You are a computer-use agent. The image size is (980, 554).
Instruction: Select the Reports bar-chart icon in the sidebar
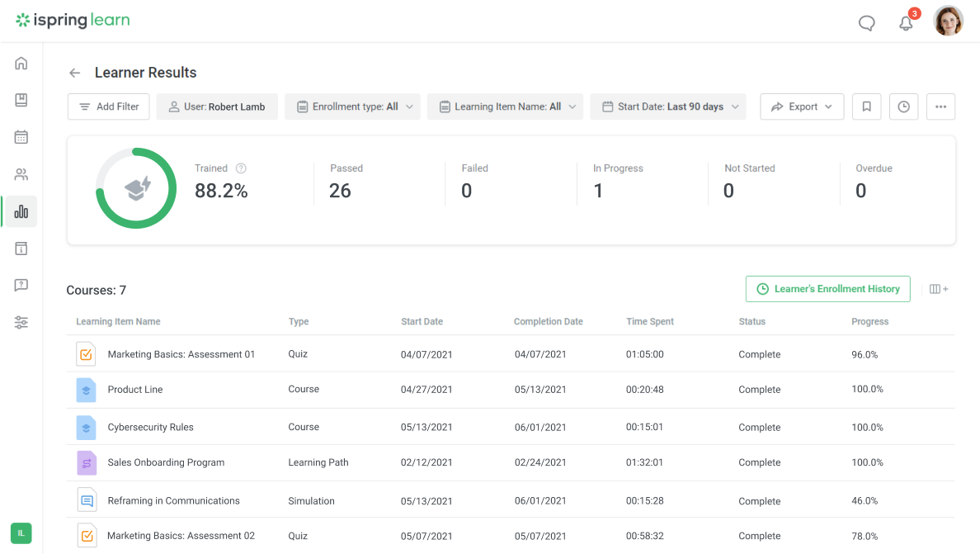point(21,211)
